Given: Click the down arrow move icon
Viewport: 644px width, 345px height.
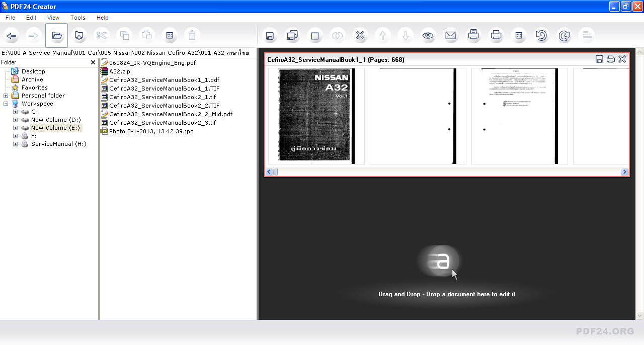Looking at the screenshot, I should point(406,36).
